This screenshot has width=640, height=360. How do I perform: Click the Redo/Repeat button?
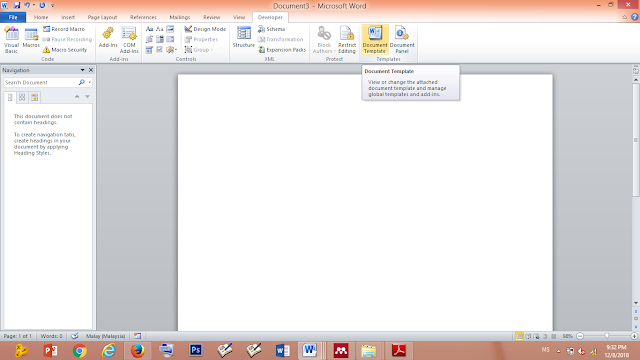[42, 5]
